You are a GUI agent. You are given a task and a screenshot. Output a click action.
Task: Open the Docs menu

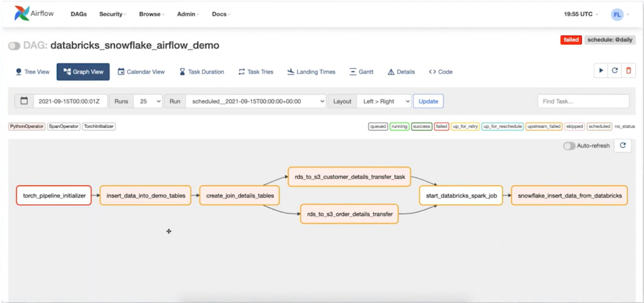[x=221, y=14]
